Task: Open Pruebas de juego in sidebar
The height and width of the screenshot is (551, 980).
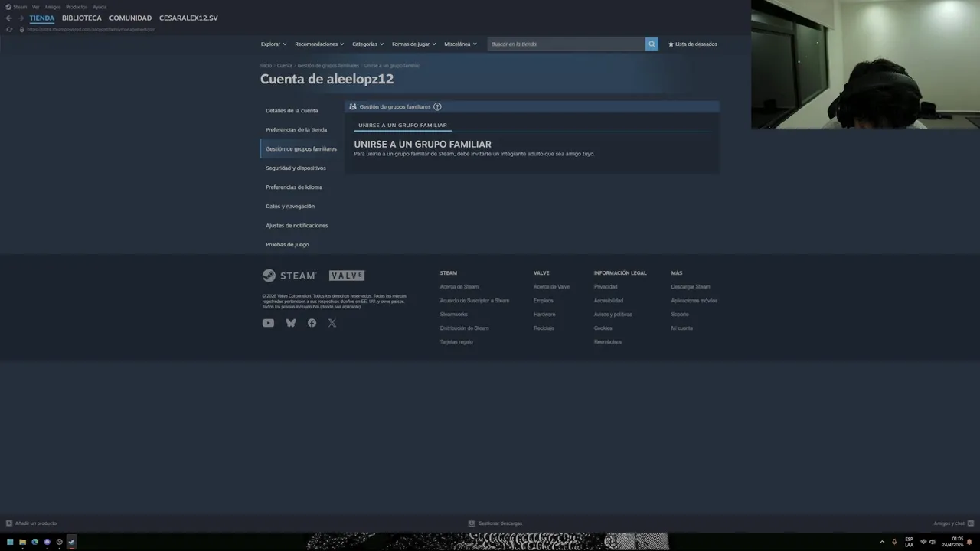Action: coord(287,245)
